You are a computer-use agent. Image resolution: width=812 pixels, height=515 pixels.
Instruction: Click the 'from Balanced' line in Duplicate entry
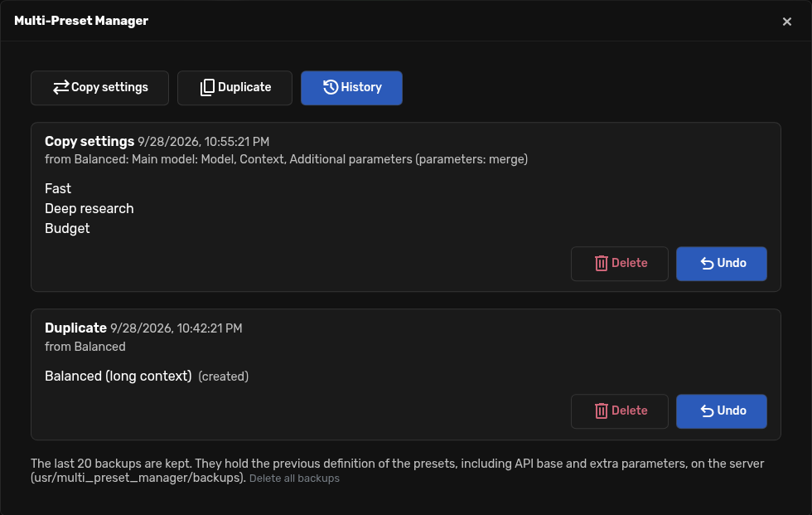[85, 347]
